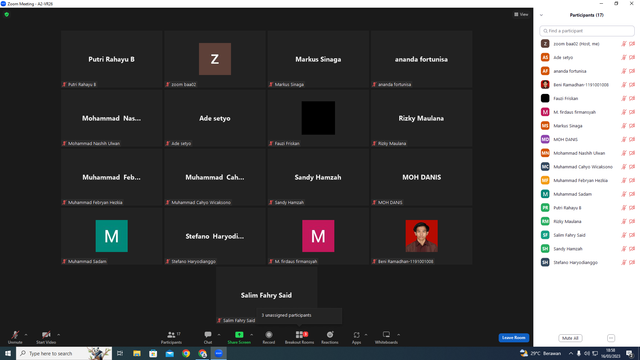Select Beni Ramadhan-1191001008 in participant list

pos(587,85)
